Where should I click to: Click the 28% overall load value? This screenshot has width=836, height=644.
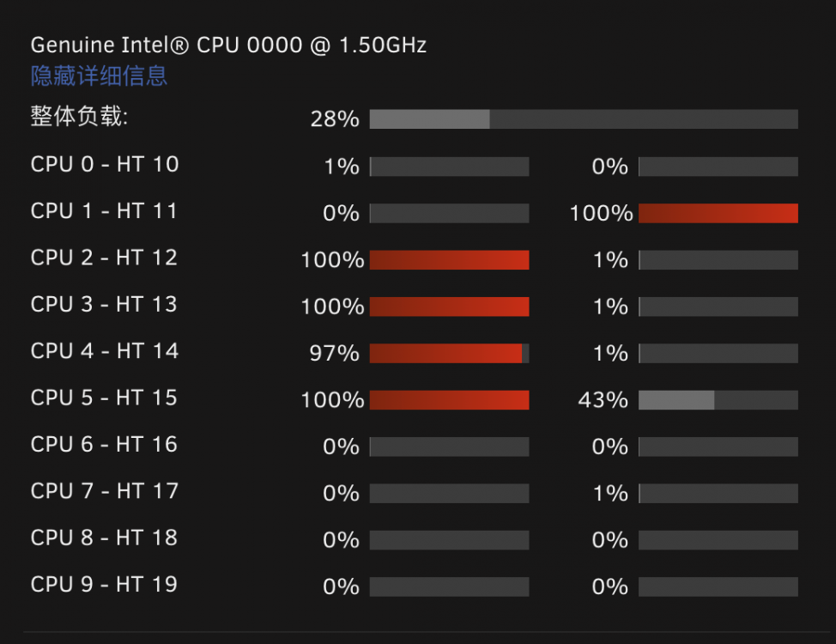click(x=335, y=119)
